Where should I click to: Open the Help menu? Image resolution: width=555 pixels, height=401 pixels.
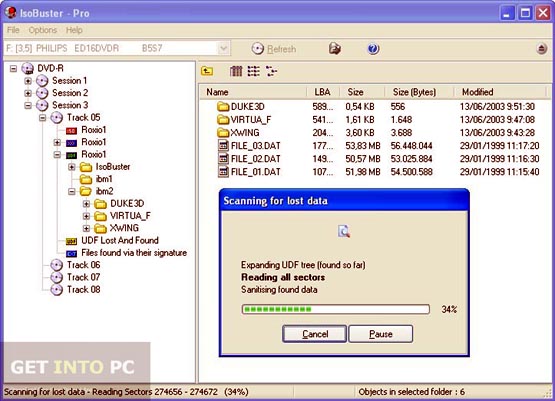click(x=74, y=30)
